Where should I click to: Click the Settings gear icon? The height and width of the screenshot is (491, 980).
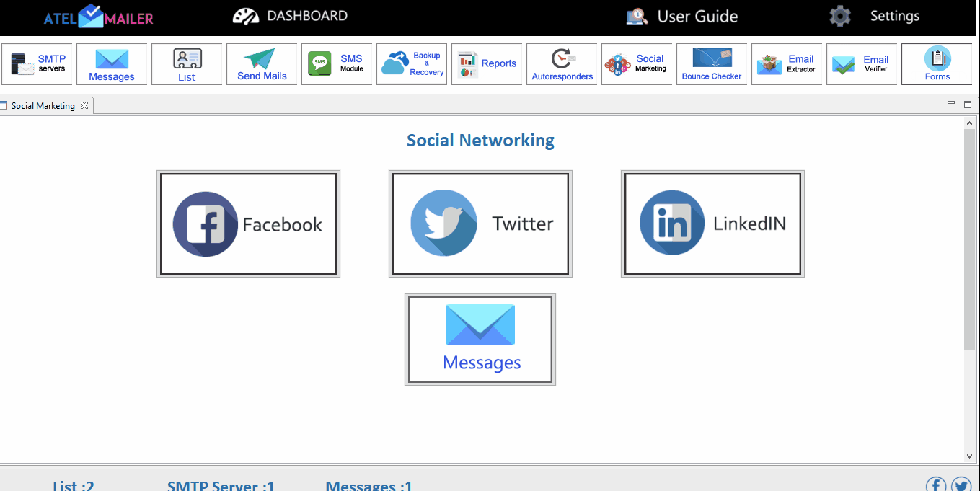point(840,16)
